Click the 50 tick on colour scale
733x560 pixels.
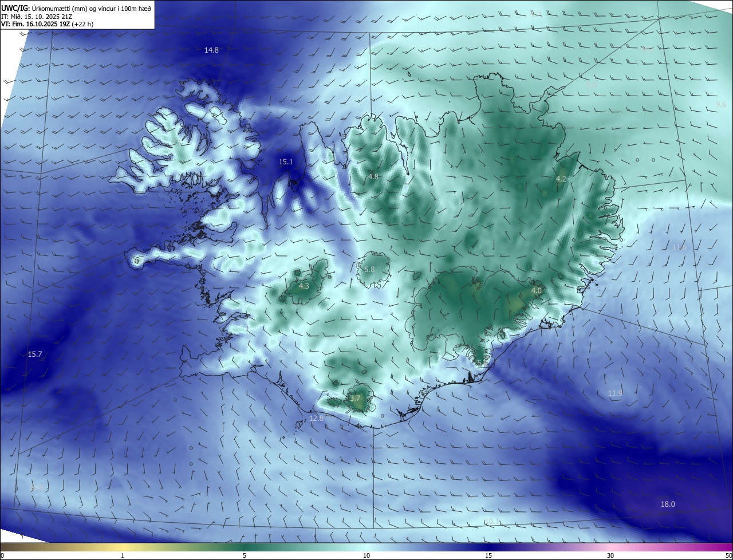pos(728,555)
